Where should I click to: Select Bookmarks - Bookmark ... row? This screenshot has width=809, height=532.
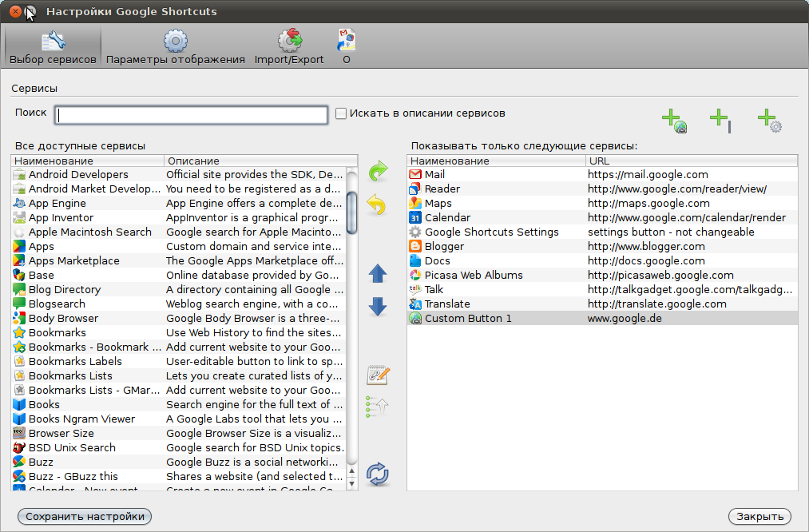(179, 347)
